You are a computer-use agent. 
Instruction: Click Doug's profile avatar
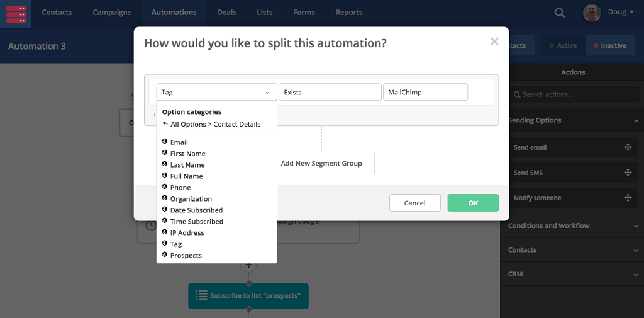[x=592, y=13]
